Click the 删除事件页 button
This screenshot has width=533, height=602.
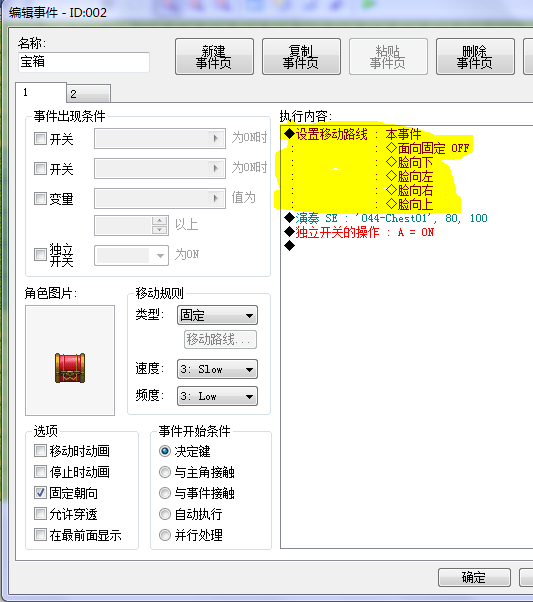[475, 56]
